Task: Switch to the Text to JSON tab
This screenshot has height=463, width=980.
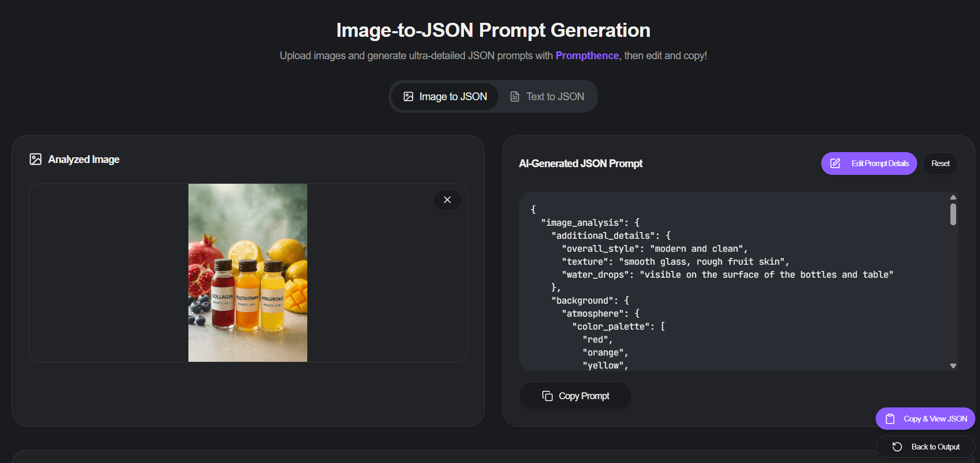Action: coord(547,97)
